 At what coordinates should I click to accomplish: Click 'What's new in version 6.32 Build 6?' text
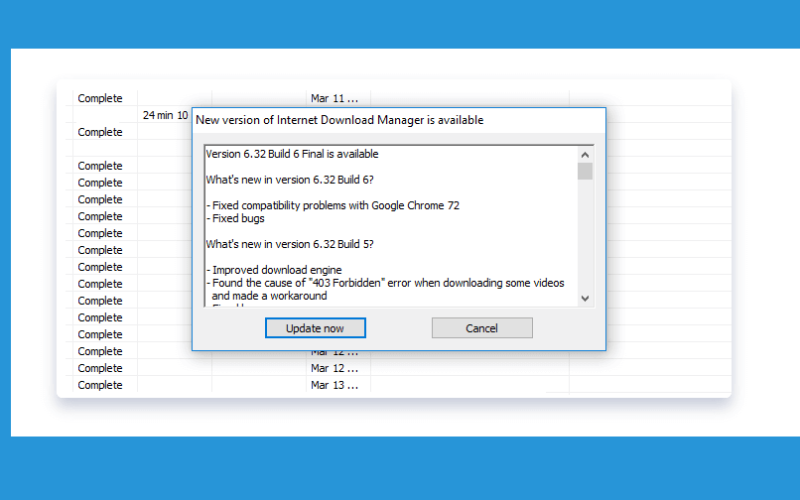290,180
